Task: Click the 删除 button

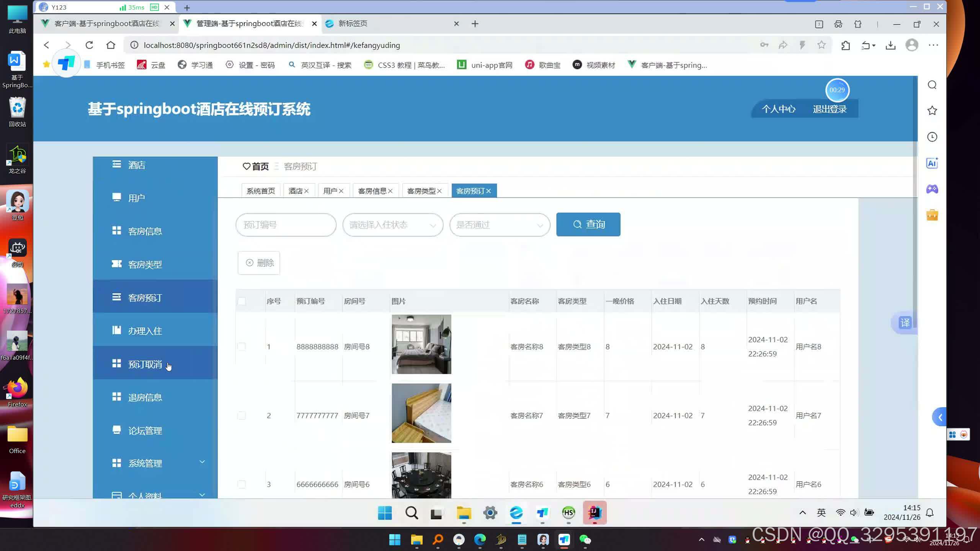Action: [x=259, y=263]
